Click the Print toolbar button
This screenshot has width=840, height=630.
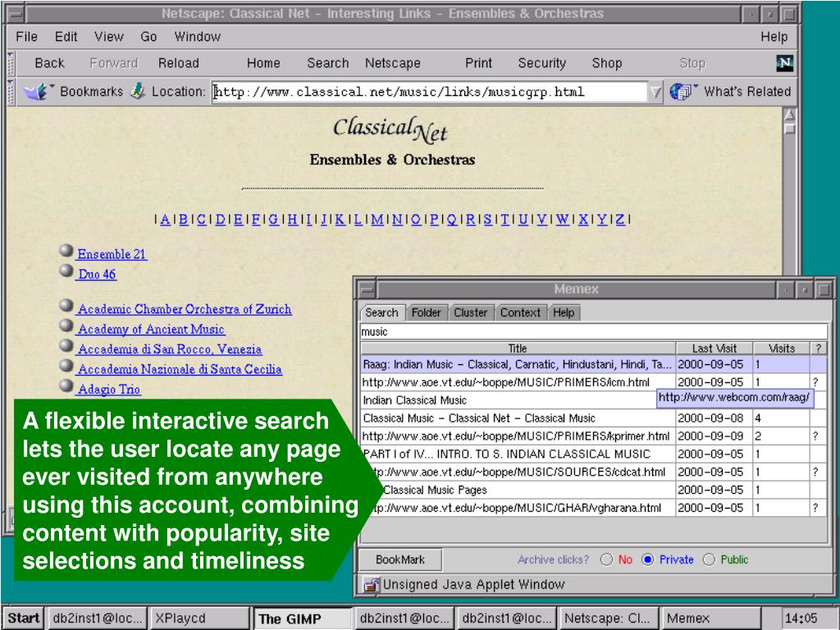[478, 63]
